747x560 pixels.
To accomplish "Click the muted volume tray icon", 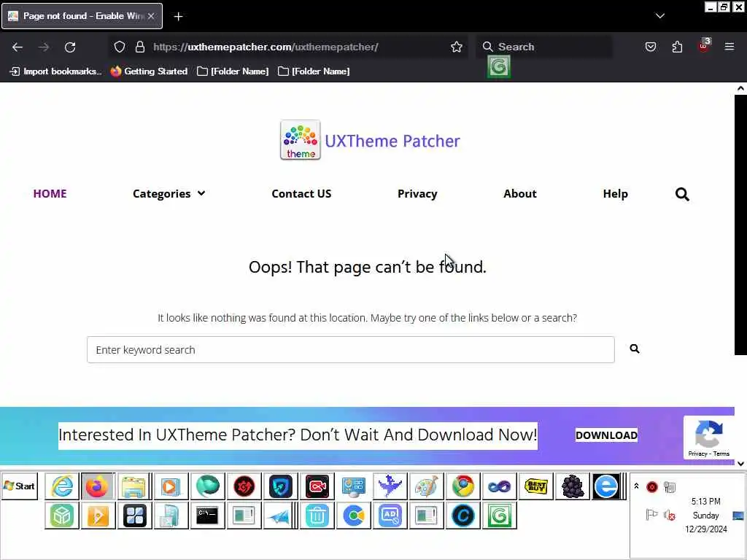I will click(670, 516).
